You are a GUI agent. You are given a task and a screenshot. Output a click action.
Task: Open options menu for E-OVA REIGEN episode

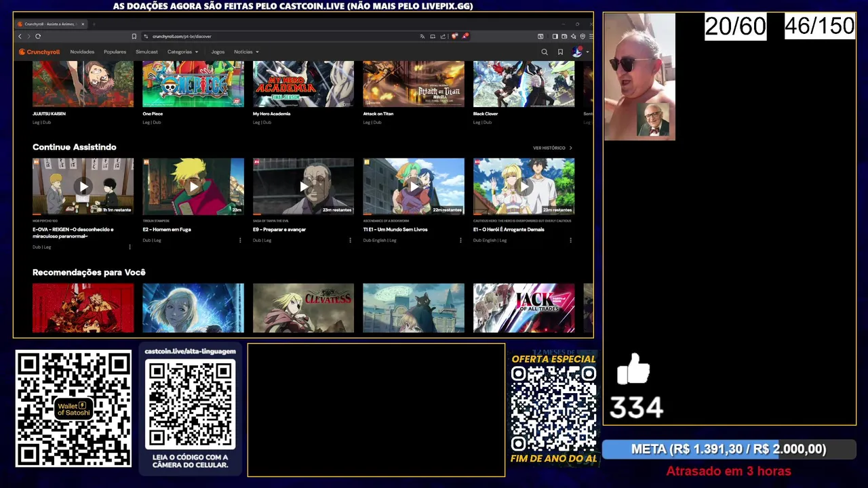point(130,247)
